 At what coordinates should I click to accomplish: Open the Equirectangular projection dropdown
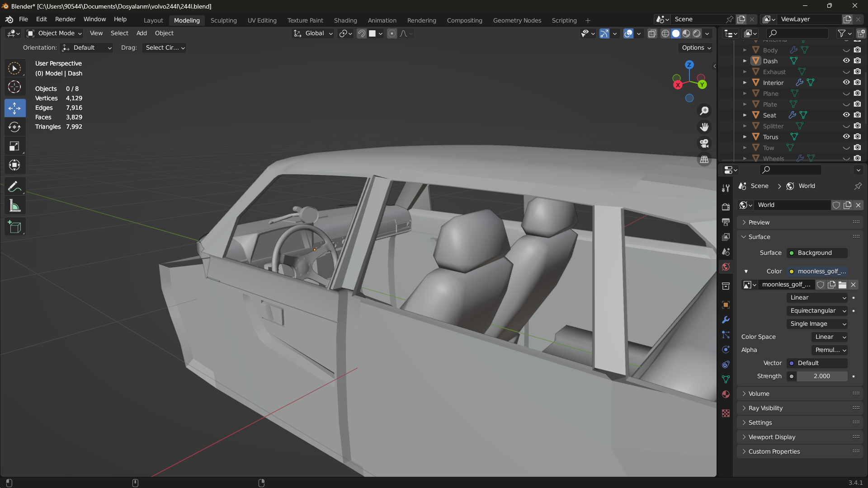pyautogui.click(x=817, y=311)
